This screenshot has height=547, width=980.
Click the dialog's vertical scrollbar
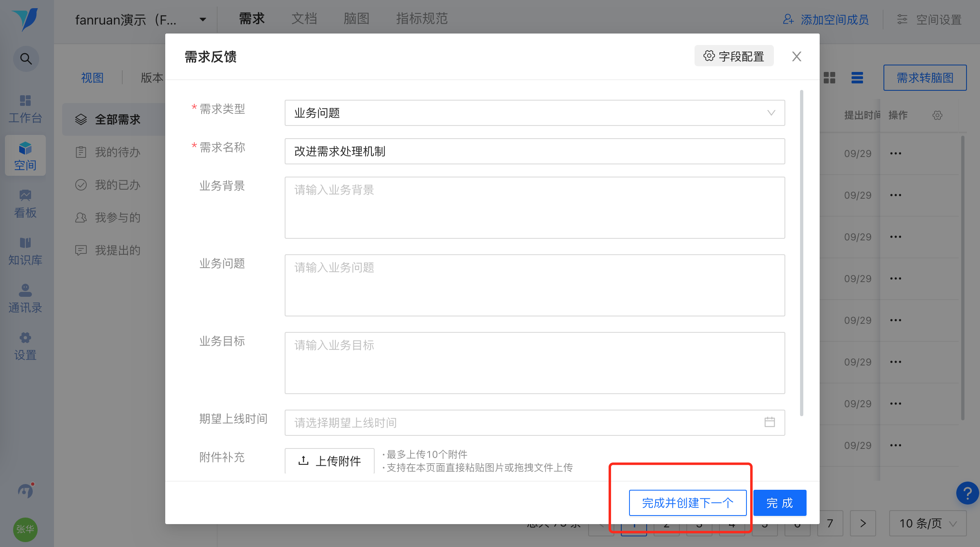coord(801,253)
